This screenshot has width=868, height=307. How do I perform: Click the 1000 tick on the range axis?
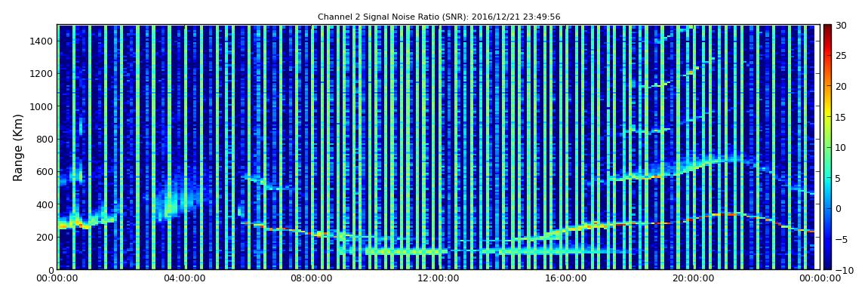click(x=42, y=106)
